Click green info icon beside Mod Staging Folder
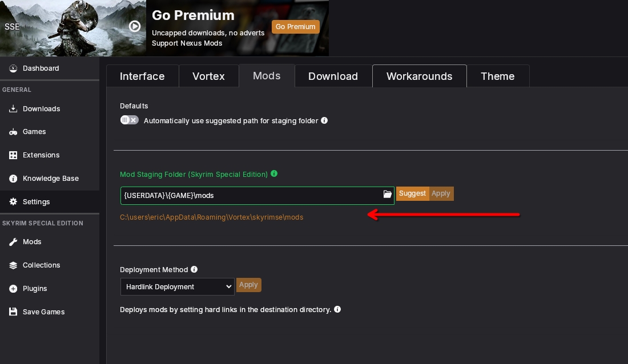The width and height of the screenshot is (628, 364). coord(274,174)
